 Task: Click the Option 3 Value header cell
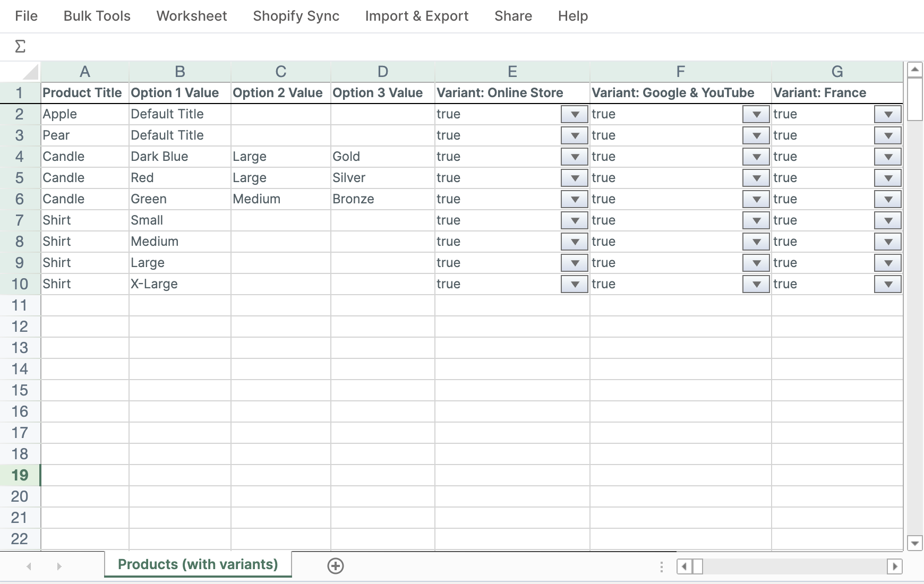click(383, 93)
